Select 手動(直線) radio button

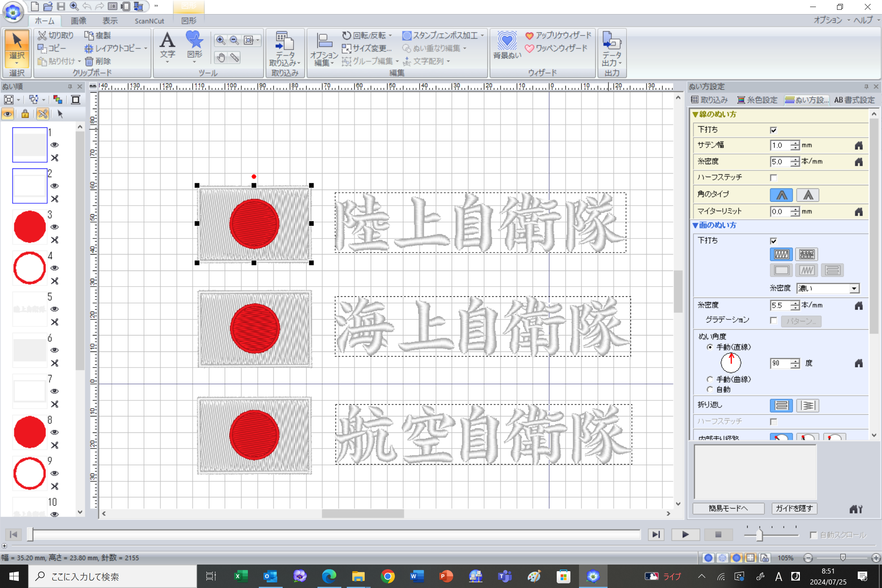click(710, 347)
